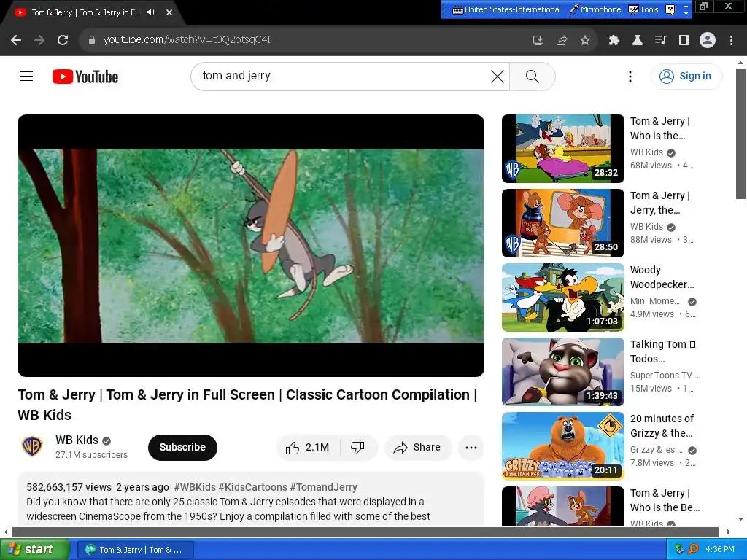
Task: Open WB Kids channel avatar
Action: click(32, 447)
